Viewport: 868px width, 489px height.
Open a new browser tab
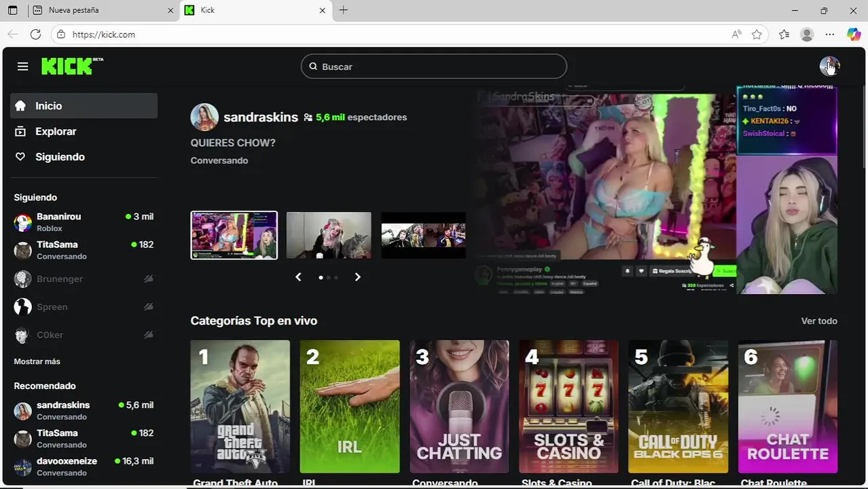[344, 10]
